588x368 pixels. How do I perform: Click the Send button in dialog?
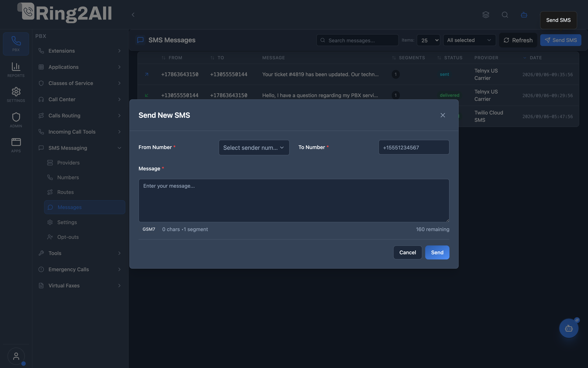[x=437, y=252]
